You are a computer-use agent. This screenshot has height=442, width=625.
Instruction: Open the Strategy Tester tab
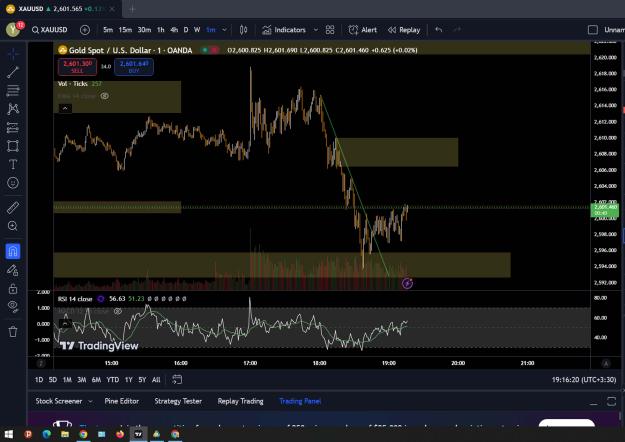pyautogui.click(x=178, y=401)
